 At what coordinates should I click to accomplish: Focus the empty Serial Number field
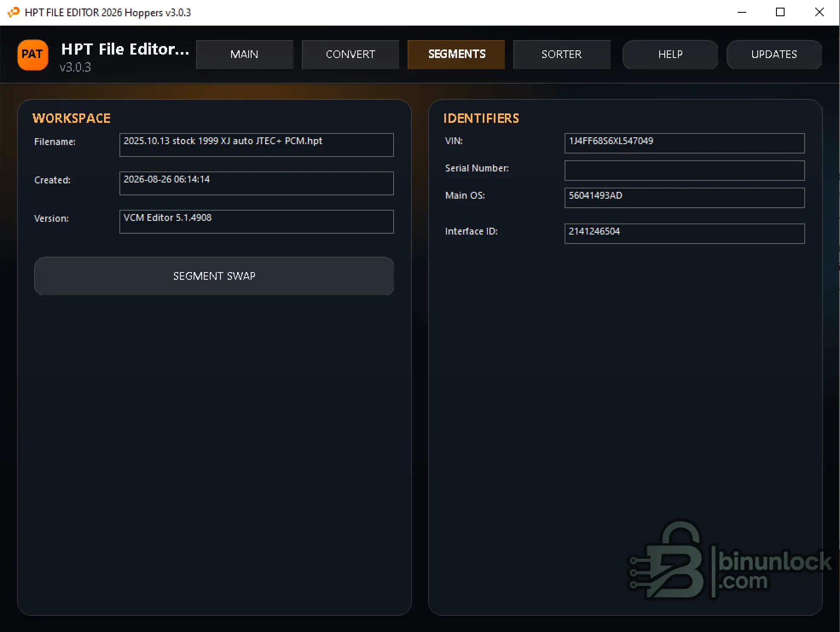685,171
